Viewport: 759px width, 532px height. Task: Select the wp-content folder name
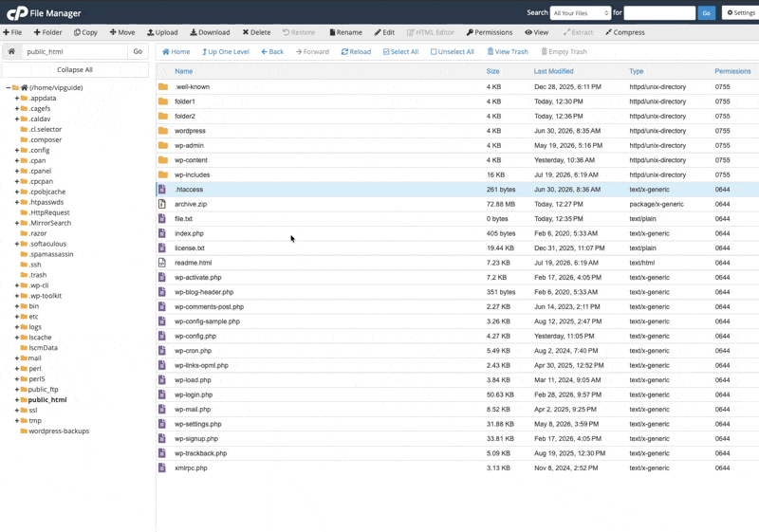point(191,160)
